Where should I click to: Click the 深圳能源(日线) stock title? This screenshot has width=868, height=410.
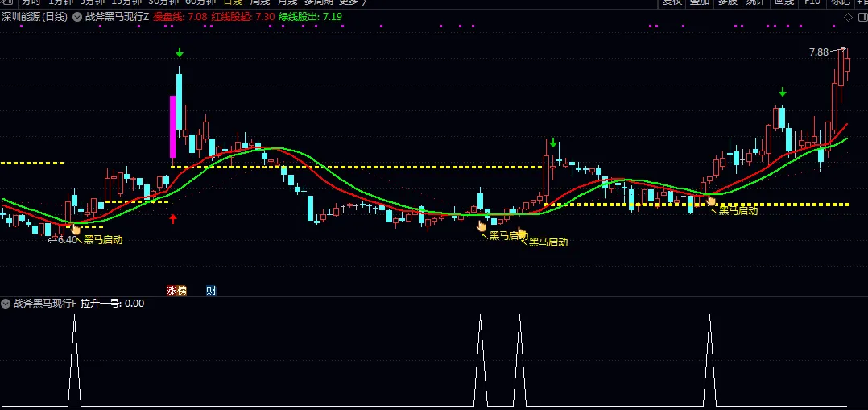(35, 17)
